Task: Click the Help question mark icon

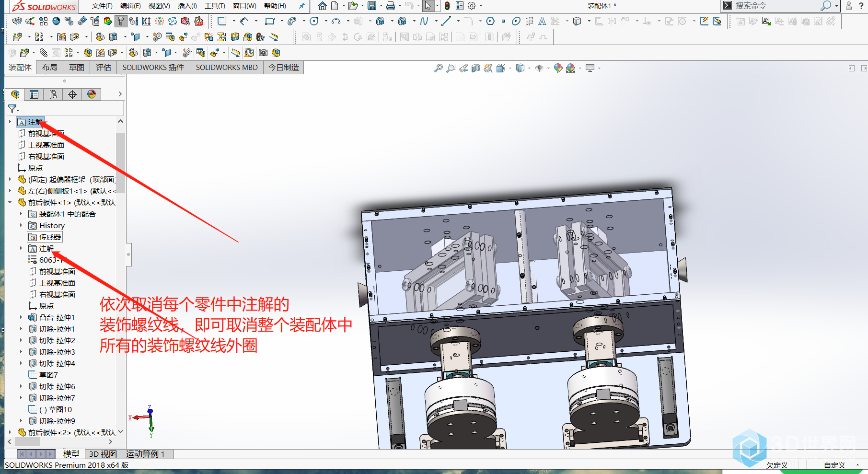Action: pos(861,6)
